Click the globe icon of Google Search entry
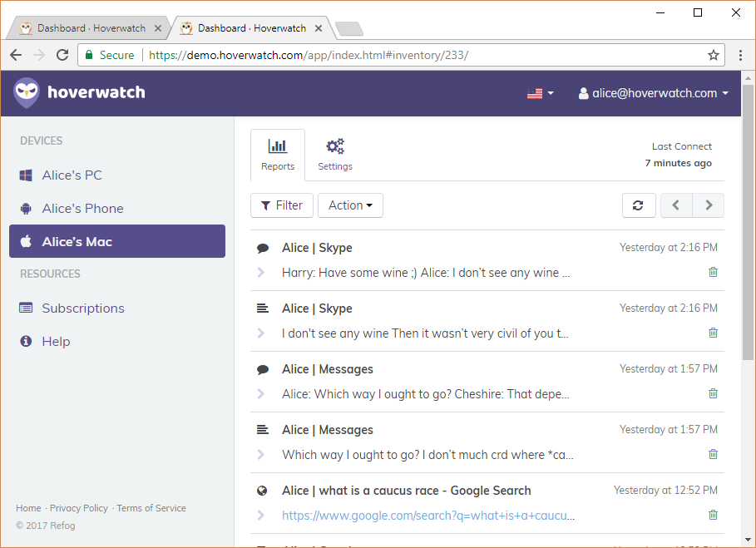The height and width of the screenshot is (548, 756). pos(262,491)
